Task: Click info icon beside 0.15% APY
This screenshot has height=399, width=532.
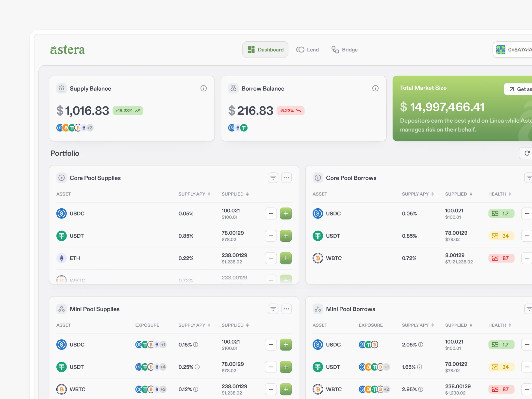Action: pyautogui.click(x=196, y=345)
